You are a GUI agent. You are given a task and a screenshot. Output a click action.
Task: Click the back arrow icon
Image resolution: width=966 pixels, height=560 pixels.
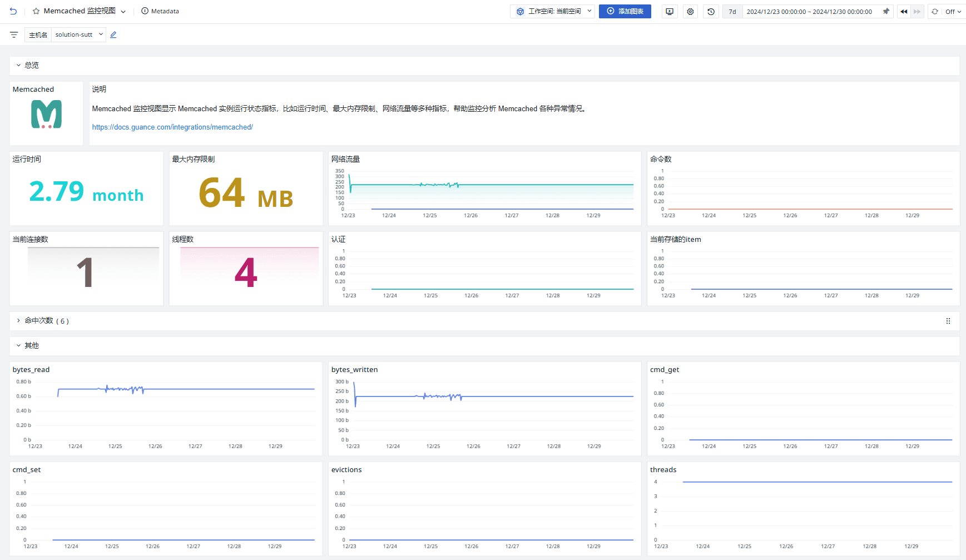click(x=13, y=11)
